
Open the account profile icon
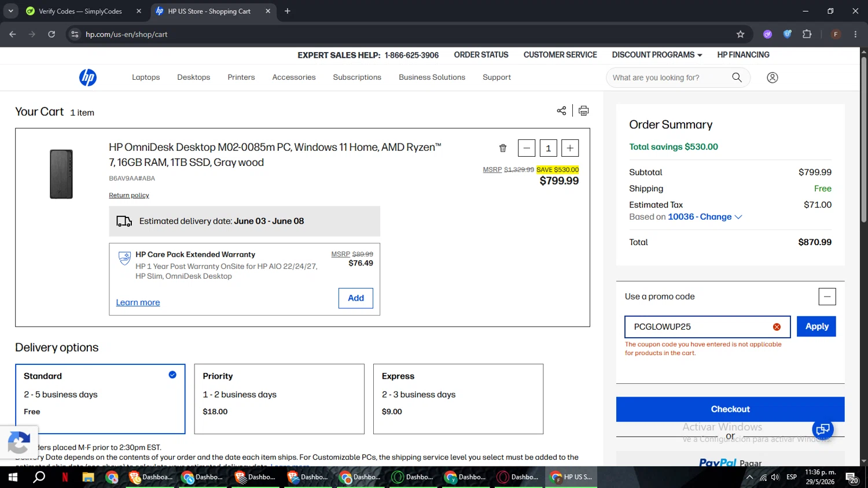click(773, 77)
